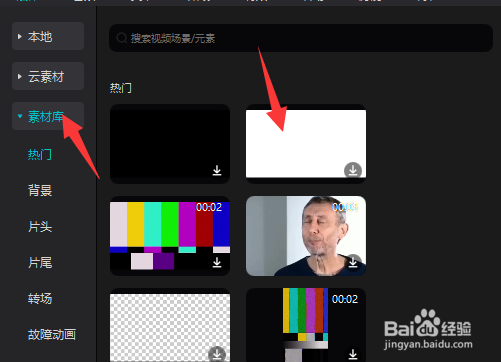Click the 搜索视频场景/元素 search field

[301, 38]
